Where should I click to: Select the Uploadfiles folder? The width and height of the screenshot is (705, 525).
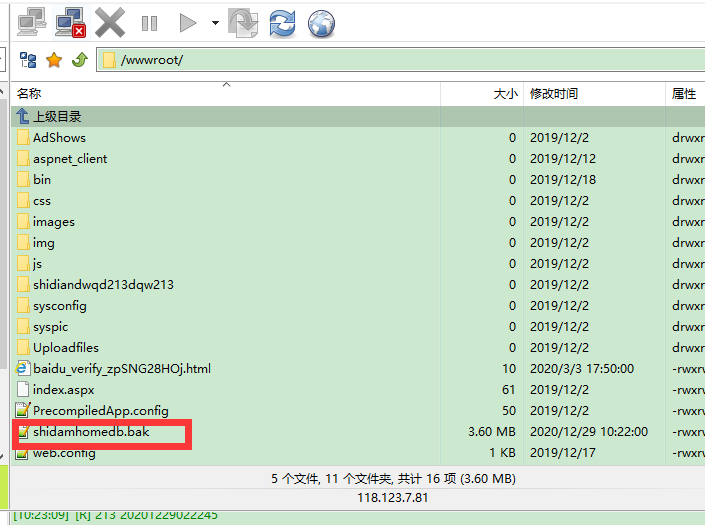pos(66,348)
